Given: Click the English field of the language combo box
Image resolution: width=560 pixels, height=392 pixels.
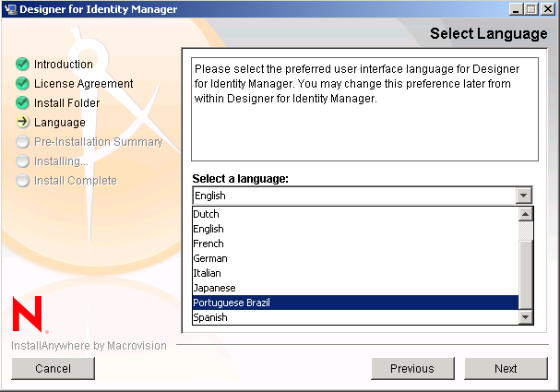Looking at the screenshot, I should [354, 196].
